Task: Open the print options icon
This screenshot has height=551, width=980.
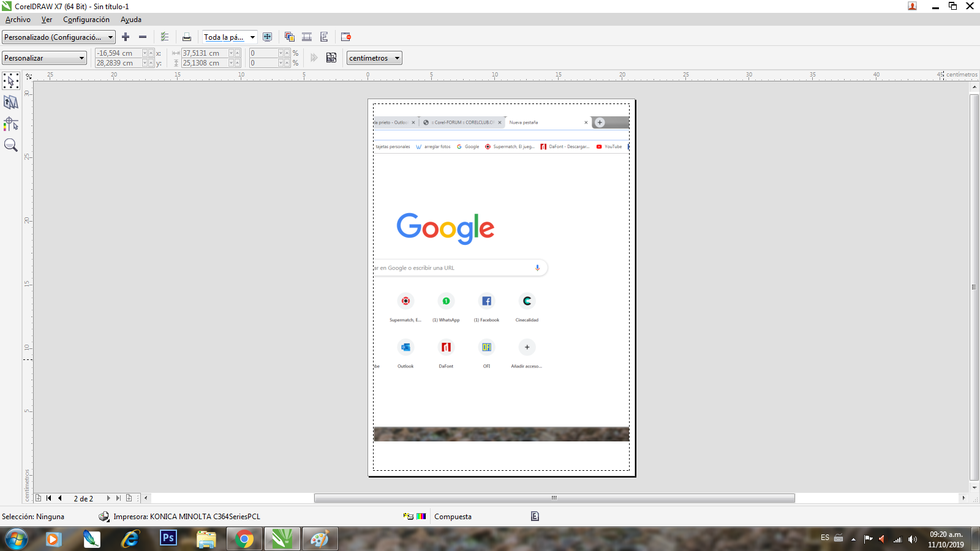Action: [x=165, y=37]
